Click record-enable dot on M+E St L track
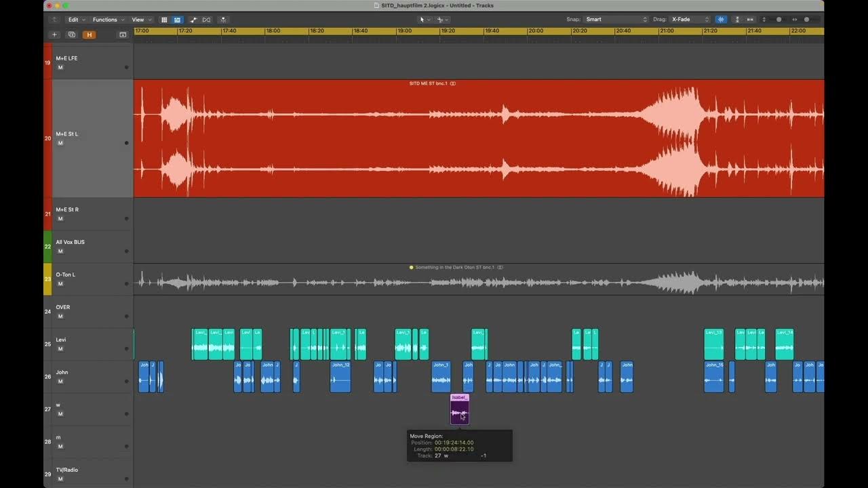868x488 pixels. point(126,143)
